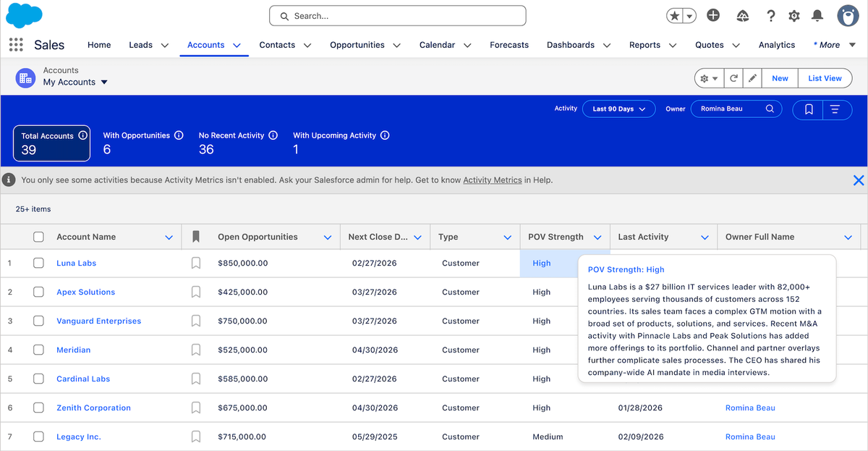Open the filter panel icon

pyautogui.click(x=835, y=109)
